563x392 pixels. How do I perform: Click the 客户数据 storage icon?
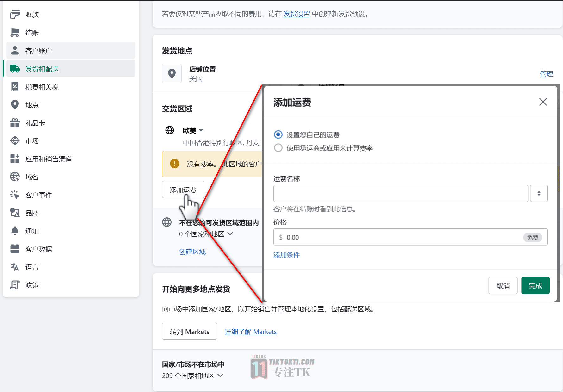[x=15, y=249]
